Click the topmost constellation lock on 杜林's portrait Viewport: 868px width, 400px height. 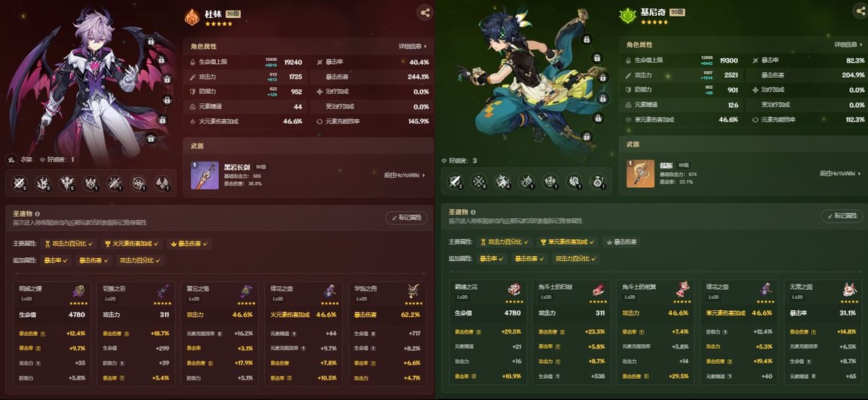[150, 41]
